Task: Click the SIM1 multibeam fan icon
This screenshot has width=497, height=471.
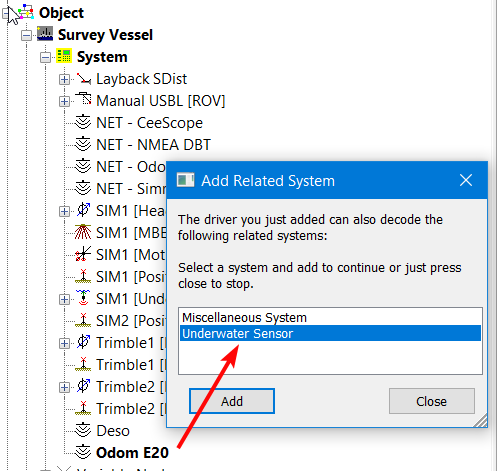Action: click(x=83, y=232)
